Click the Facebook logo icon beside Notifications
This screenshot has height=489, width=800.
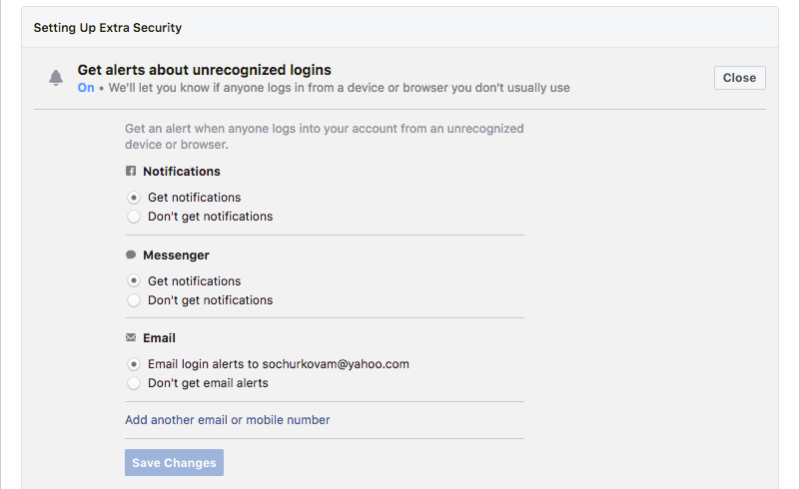pos(131,171)
